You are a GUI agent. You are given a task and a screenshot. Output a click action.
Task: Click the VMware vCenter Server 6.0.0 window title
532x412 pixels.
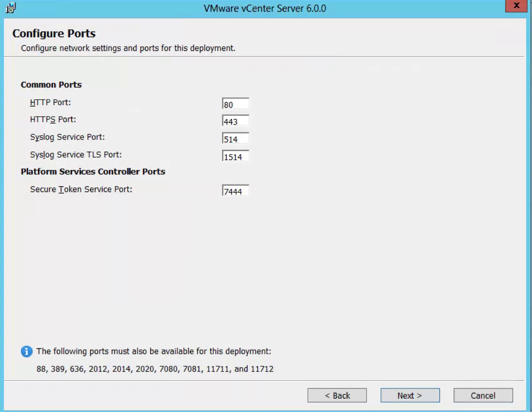265,8
